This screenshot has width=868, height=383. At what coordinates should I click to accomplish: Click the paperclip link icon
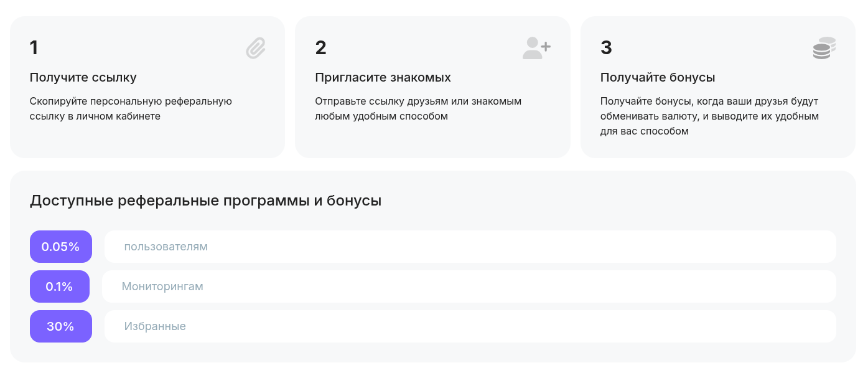click(x=256, y=48)
